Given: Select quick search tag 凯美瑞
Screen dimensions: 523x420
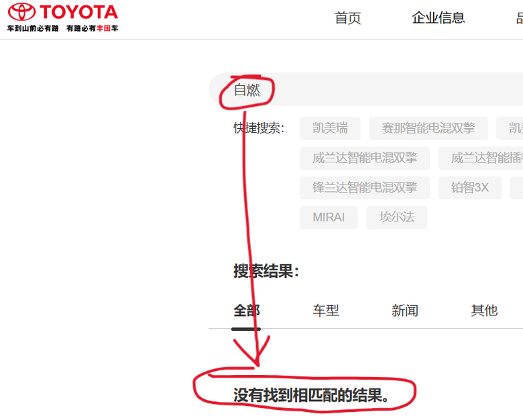Looking at the screenshot, I should 330,128.
